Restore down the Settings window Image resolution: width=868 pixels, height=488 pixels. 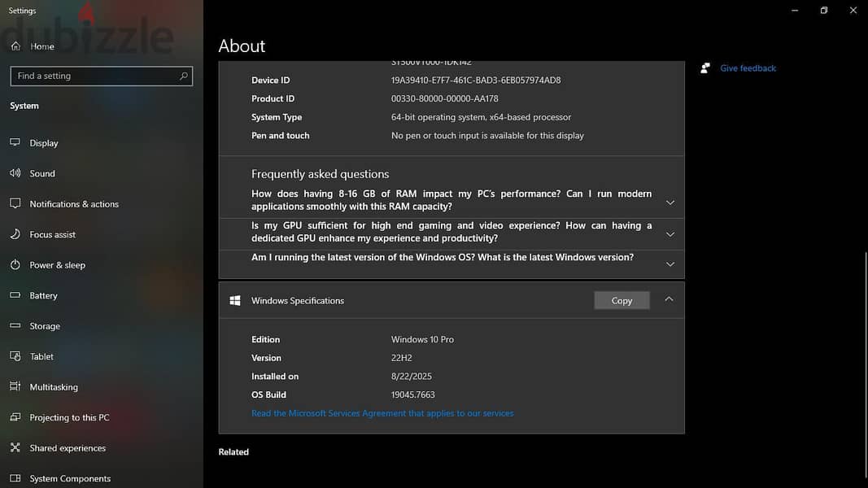pyautogui.click(x=824, y=10)
